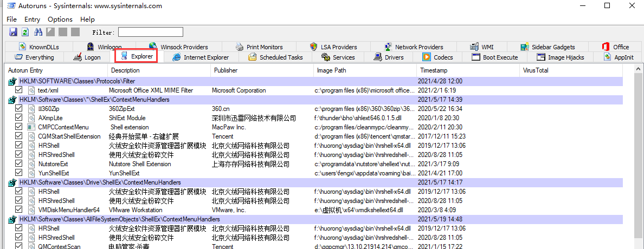Uncheck the YunShellExt entry checkbox
644x249 pixels.
18,173
